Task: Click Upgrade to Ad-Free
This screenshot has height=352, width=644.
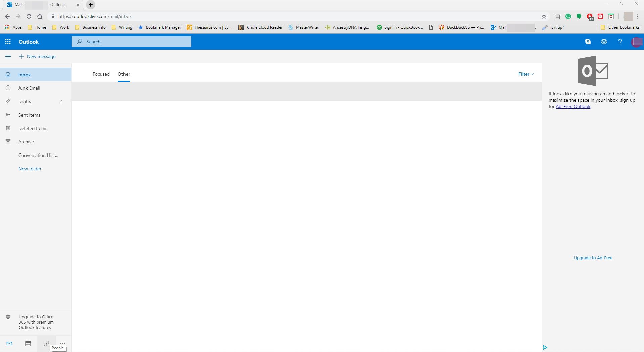Action: point(593,258)
